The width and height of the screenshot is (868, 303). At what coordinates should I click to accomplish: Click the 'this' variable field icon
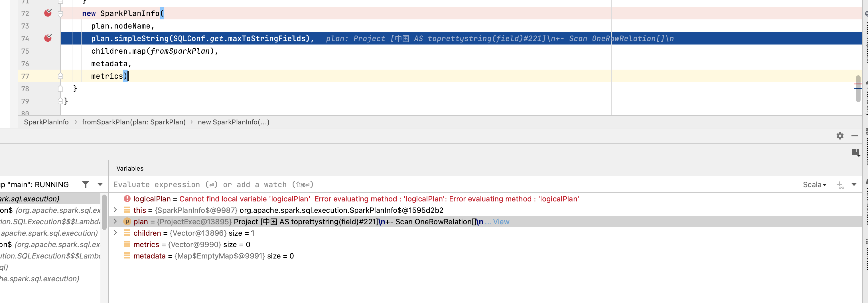pos(127,210)
